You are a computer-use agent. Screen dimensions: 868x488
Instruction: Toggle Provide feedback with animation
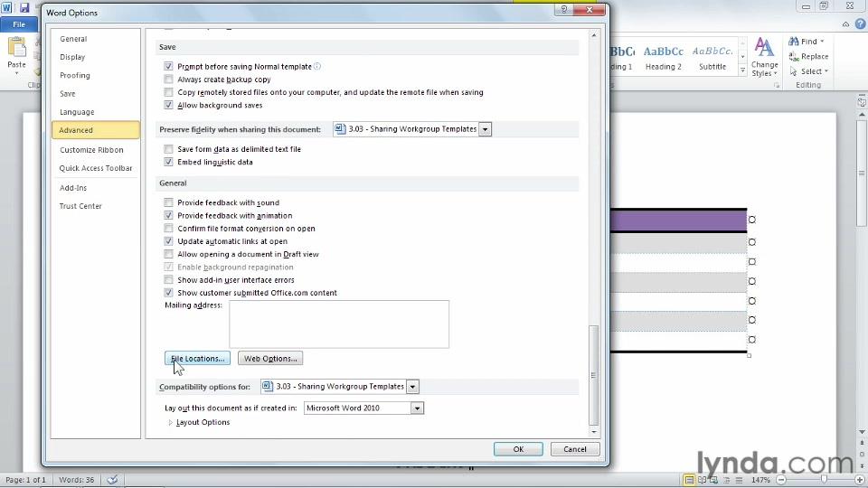click(168, 215)
